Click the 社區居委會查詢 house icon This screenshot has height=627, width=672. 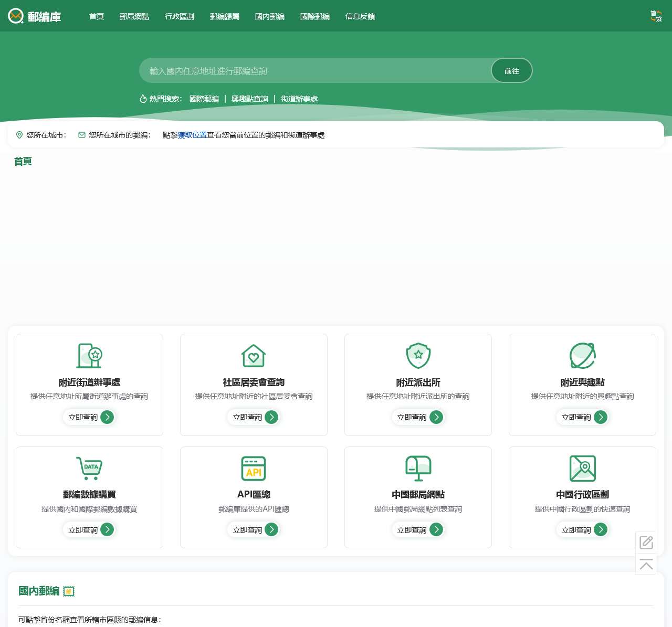(254, 356)
